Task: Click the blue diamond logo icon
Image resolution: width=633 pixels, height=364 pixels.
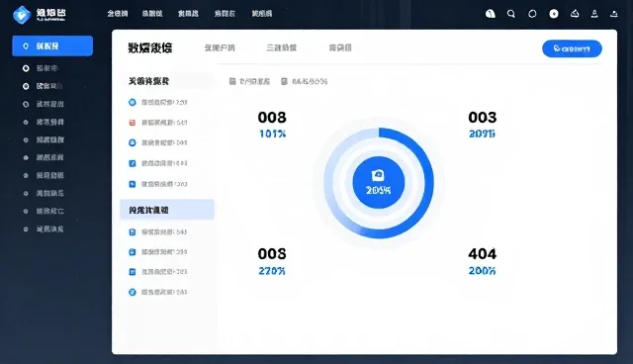Action: (x=22, y=15)
